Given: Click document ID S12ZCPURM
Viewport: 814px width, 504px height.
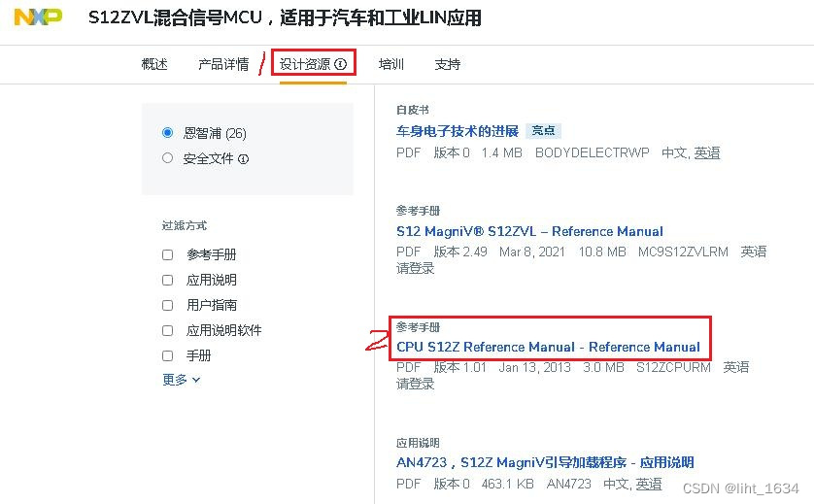Looking at the screenshot, I should (x=673, y=367).
